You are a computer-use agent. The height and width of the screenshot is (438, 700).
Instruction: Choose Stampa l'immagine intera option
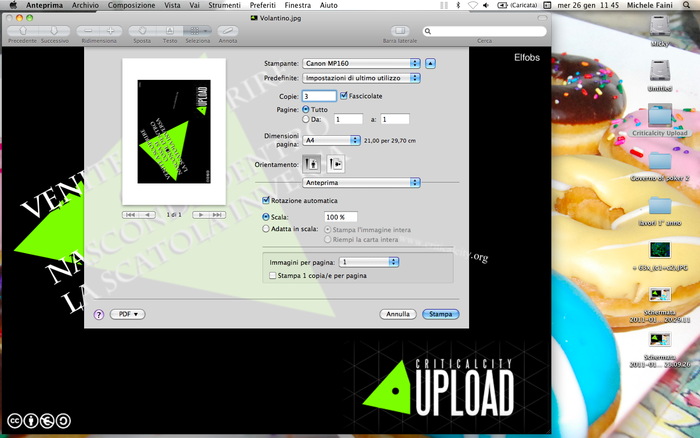point(327,229)
